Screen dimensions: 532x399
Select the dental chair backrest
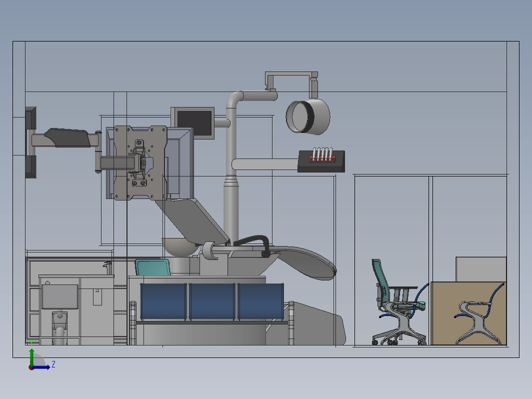point(192,220)
